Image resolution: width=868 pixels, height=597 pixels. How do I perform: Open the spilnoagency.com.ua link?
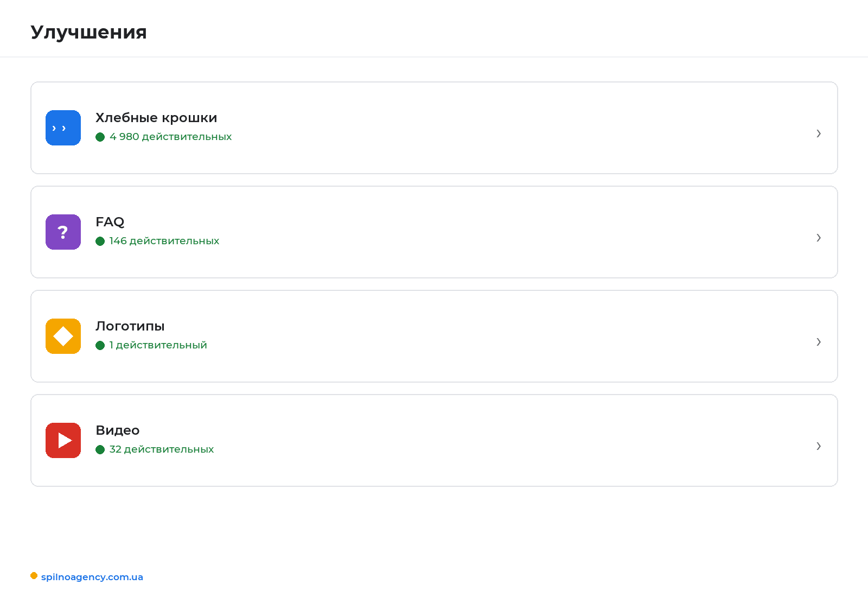pos(92,577)
